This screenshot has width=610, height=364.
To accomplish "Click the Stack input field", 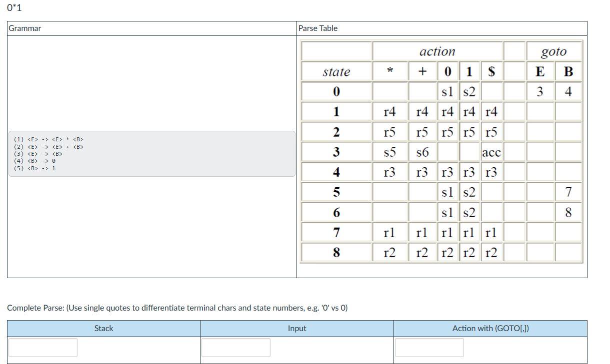I will click(x=42, y=347).
